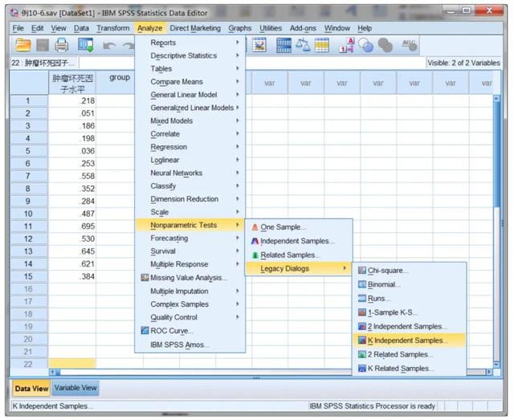The width and height of the screenshot is (514, 420).
Task: Open 2 Related Samples legacy dialog
Action: [x=409, y=355]
